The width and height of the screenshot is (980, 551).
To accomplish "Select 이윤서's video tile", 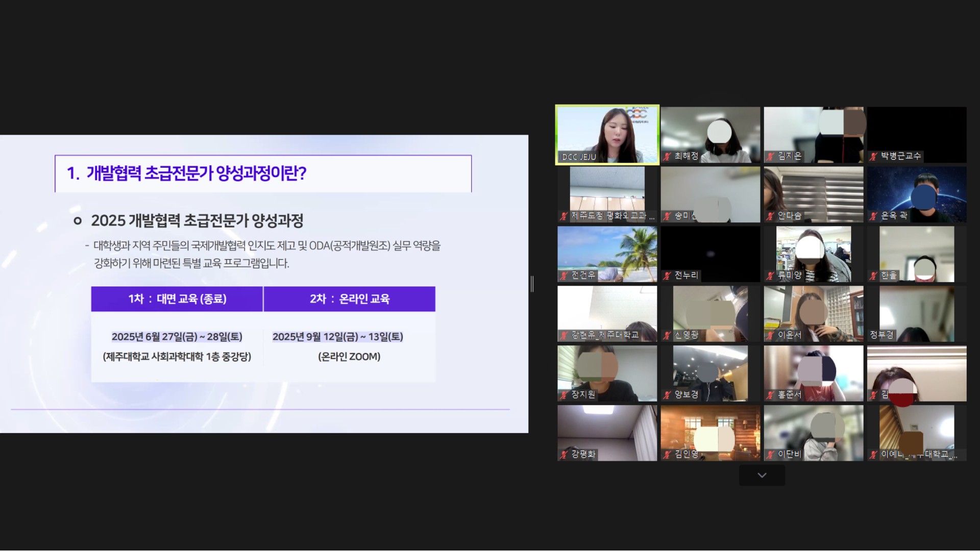I will 813,313.
